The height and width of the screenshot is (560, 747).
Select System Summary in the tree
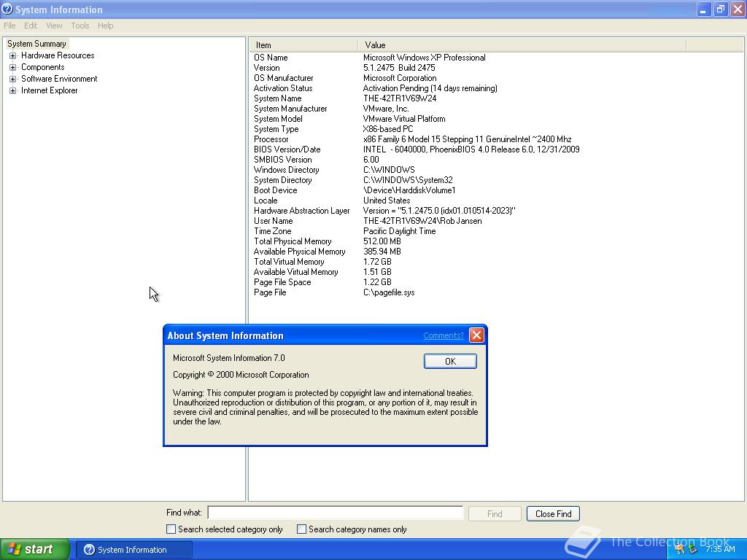(36, 44)
